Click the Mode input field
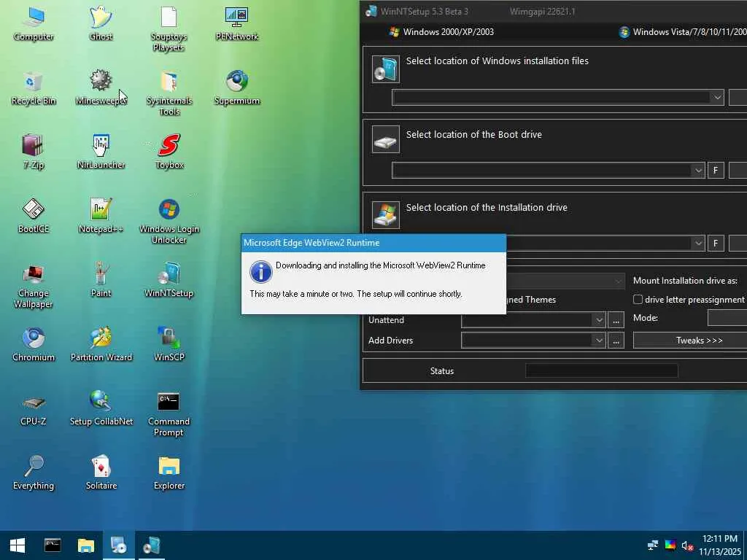The height and width of the screenshot is (560, 747). coord(727,318)
